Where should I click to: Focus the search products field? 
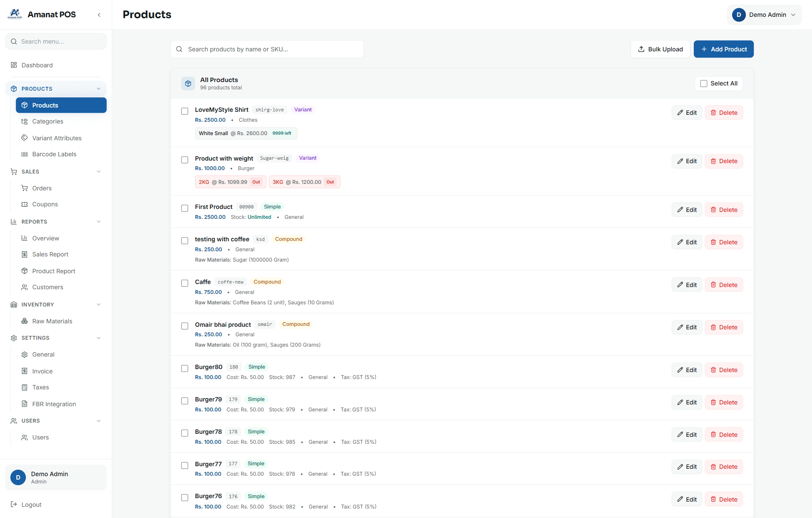point(267,49)
